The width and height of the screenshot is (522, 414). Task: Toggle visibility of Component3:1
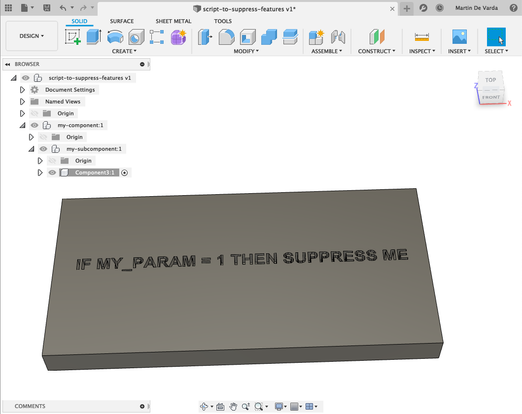[x=52, y=173]
